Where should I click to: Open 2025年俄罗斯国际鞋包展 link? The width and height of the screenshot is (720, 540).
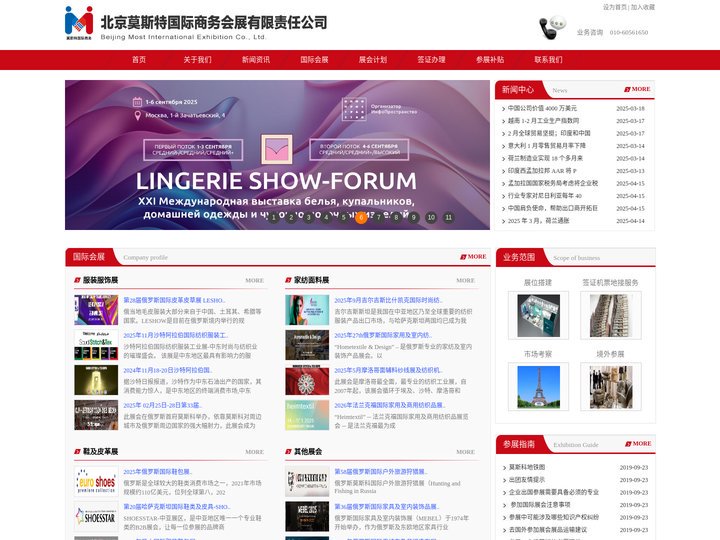(x=158, y=472)
